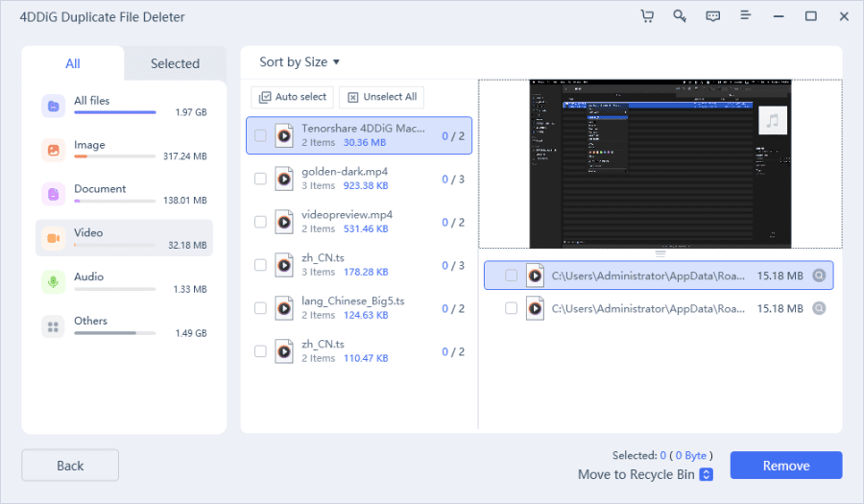Click the key registration icon
Viewport: 864px width, 504px height.
pyautogui.click(x=680, y=16)
